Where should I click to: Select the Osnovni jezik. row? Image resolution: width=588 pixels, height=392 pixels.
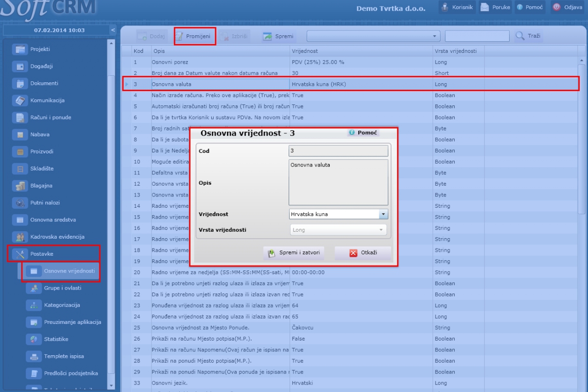[x=351, y=383]
